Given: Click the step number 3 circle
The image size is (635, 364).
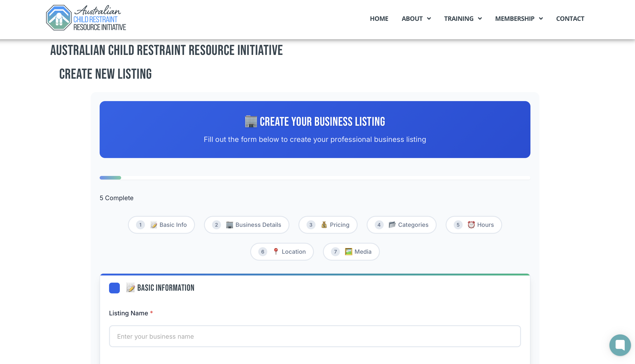Looking at the screenshot, I should point(311,225).
